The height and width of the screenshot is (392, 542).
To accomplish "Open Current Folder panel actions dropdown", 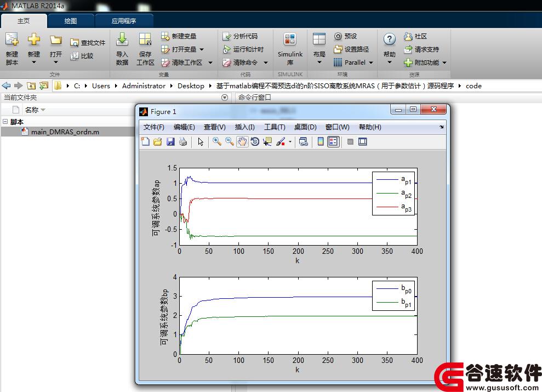I will click(x=225, y=98).
